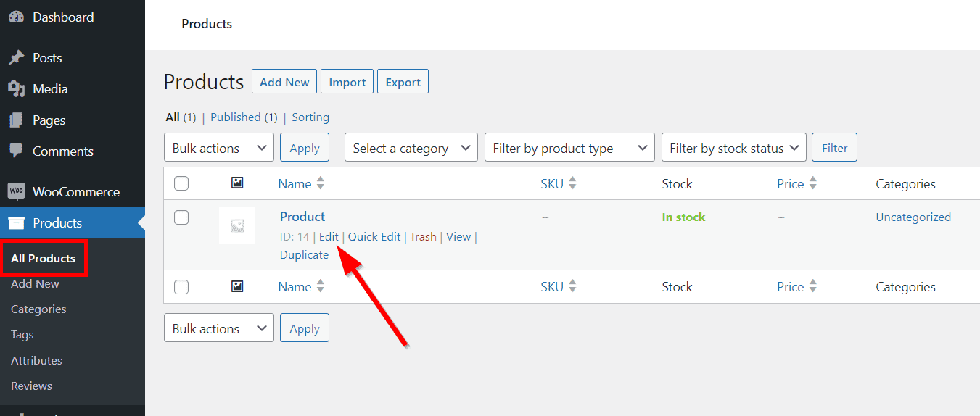The height and width of the screenshot is (416, 980).
Task: Click the Comments speech bubble icon
Action: coord(16,151)
